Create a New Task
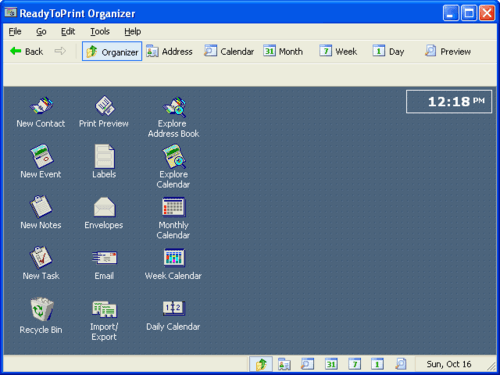500x375 pixels. pyautogui.click(x=41, y=263)
